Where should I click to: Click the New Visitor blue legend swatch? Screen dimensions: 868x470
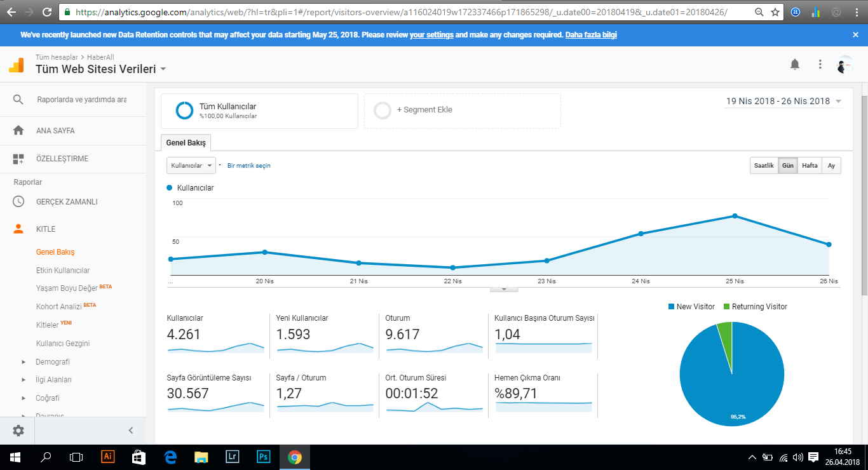point(672,306)
